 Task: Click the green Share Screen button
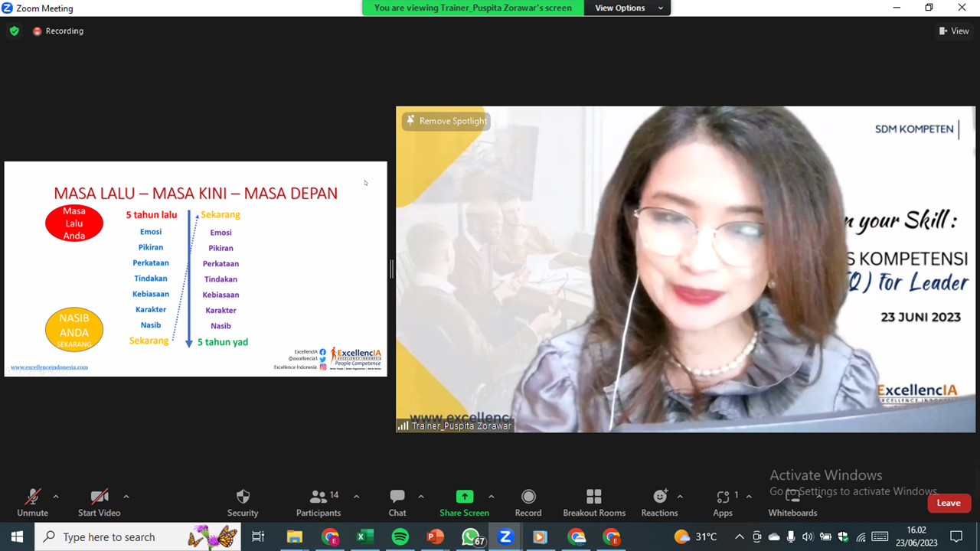click(x=464, y=502)
